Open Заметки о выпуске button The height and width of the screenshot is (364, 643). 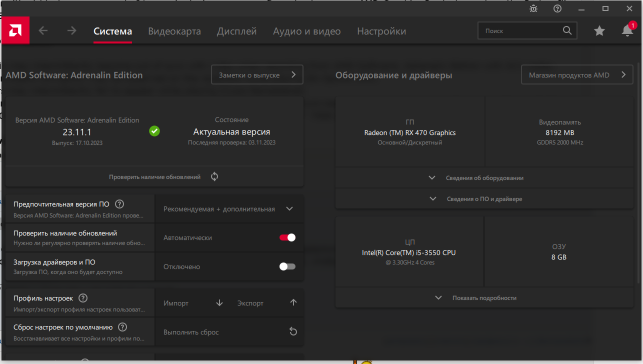257,74
